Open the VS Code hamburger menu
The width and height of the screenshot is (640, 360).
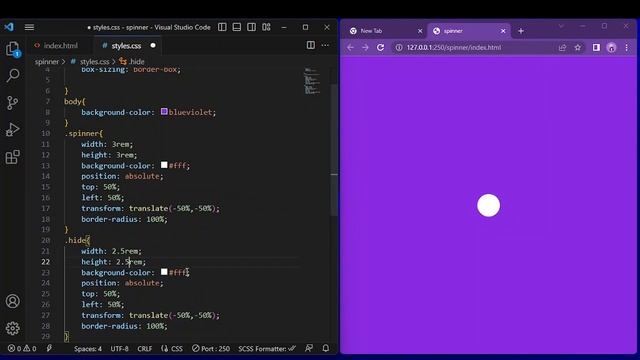click(x=29, y=27)
